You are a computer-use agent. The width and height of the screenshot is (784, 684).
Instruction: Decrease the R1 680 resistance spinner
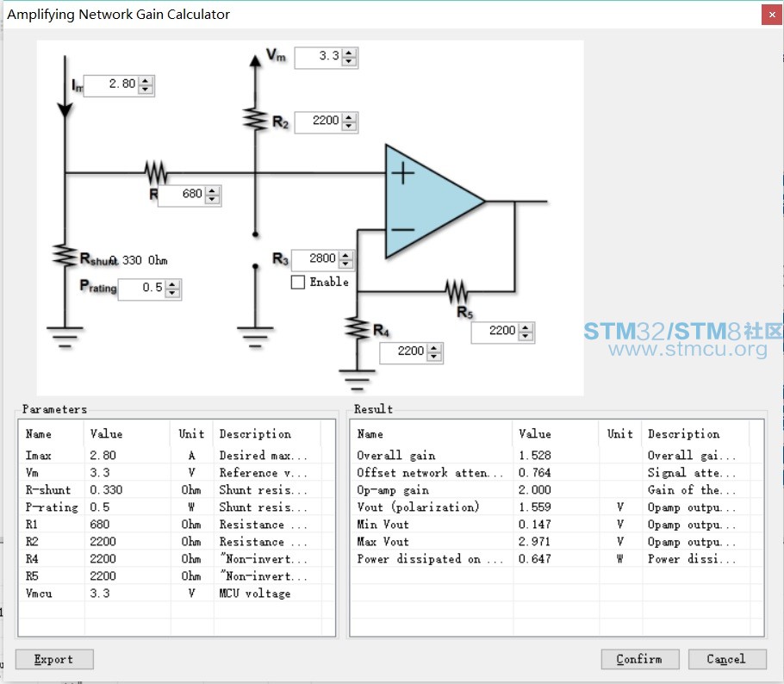point(213,200)
